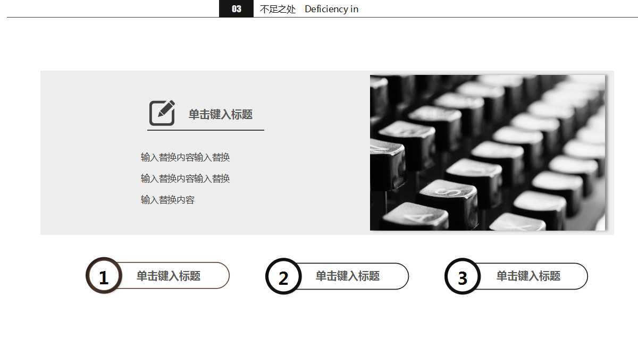Click the thin divider line under the slide header
This screenshot has height=364, width=638.
[106, 16]
